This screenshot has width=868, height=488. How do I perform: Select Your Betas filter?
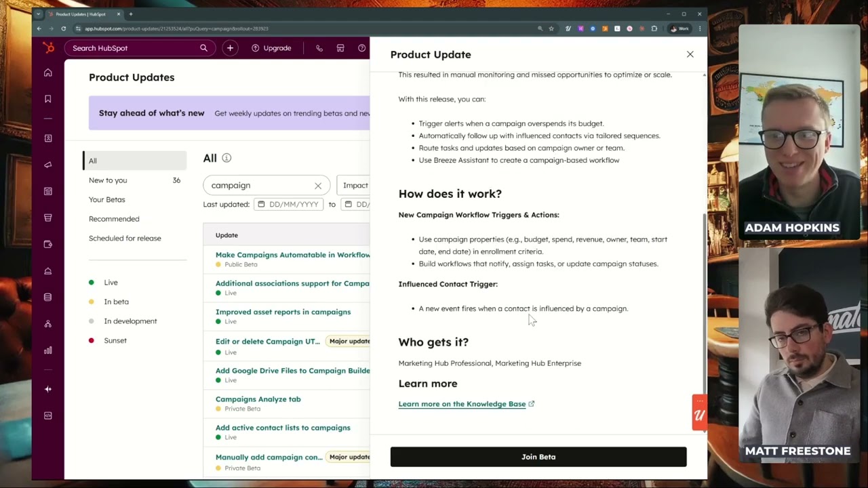pos(107,199)
